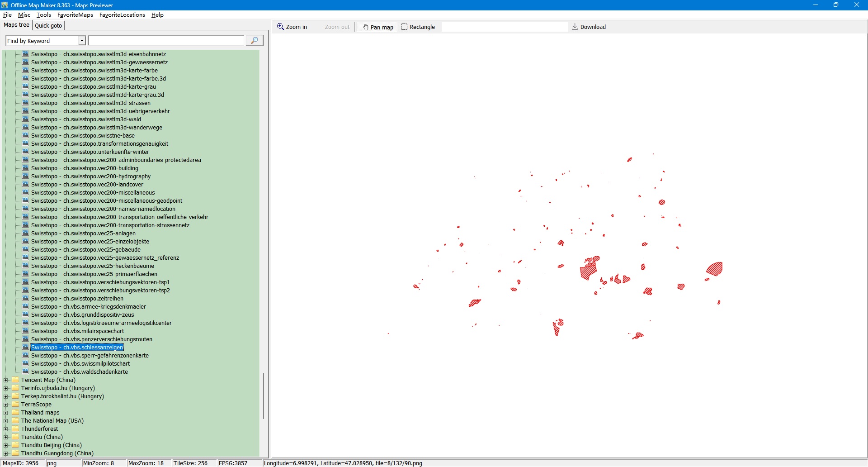Switch to the Quick goto tab
Image resolution: width=868 pixels, height=467 pixels.
pos(48,25)
